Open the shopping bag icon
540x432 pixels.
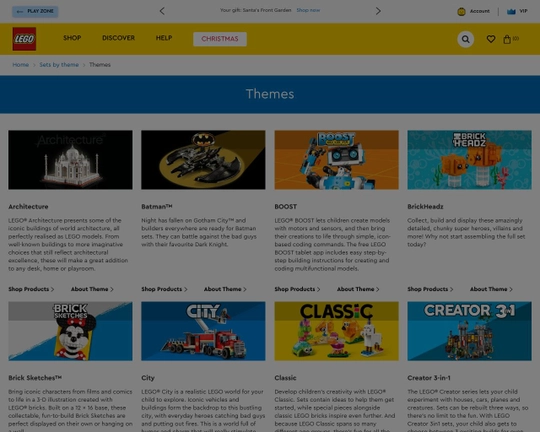click(x=507, y=39)
